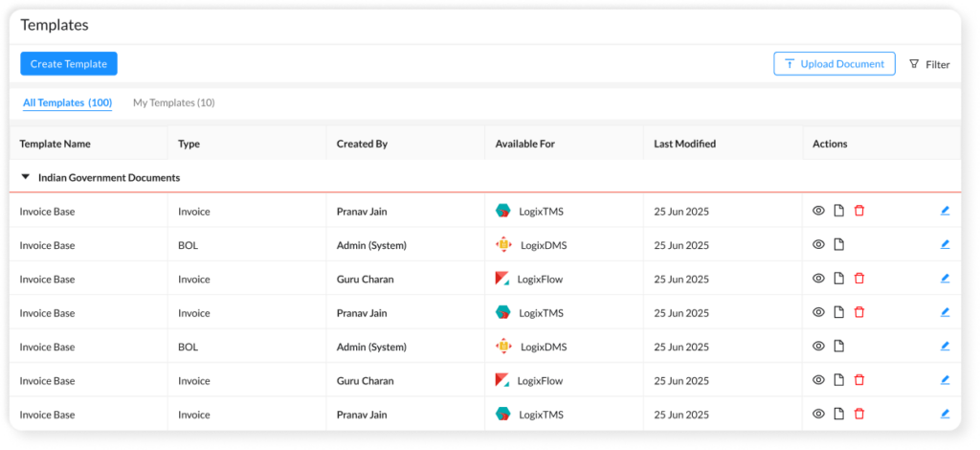Click the Last Modified column header
The height and width of the screenshot is (450, 980).
[684, 144]
